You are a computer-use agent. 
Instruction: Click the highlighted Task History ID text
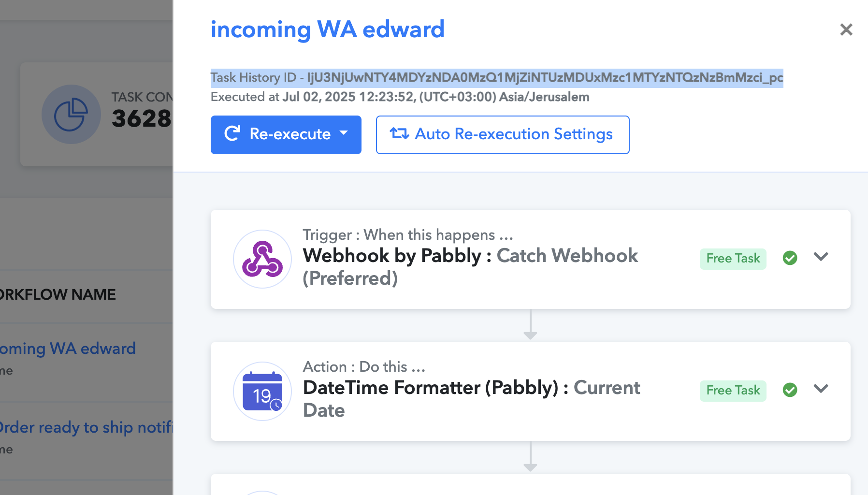point(497,78)
